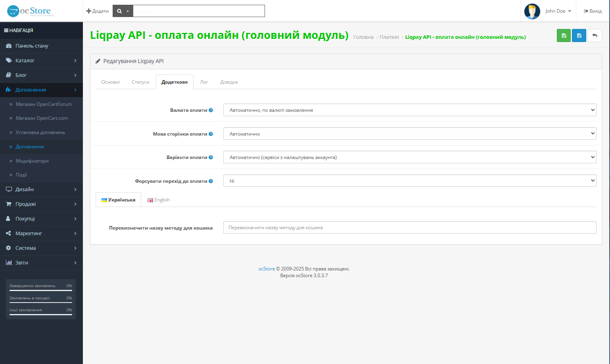Click help icon next to Варіанти оплати
The width and height of the screenshot is (610, 364).
pos(211,157)
